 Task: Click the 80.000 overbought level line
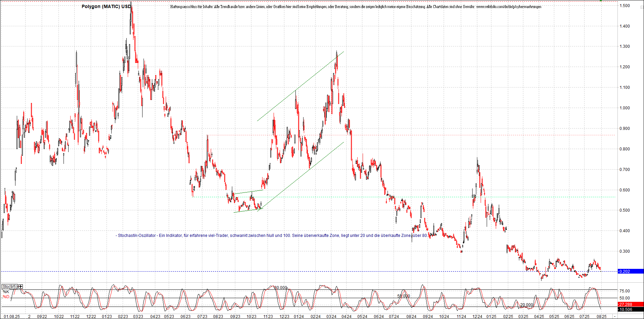[x=281, y=288]
